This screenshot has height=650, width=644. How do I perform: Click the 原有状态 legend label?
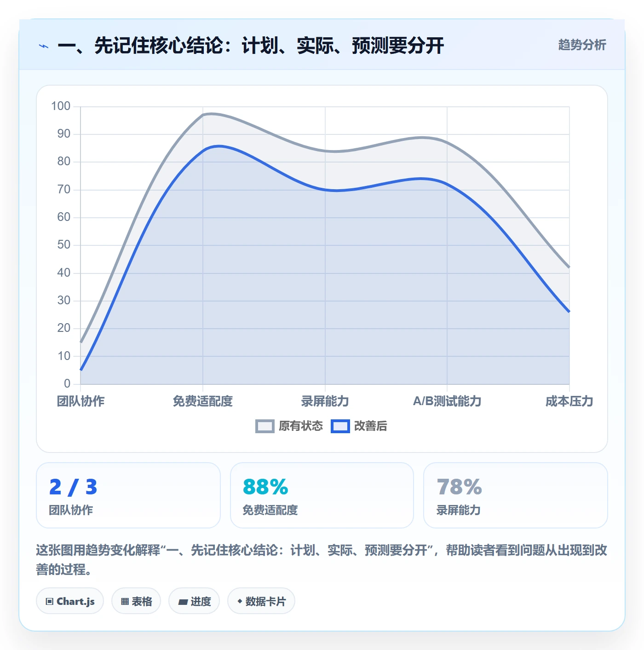[301, 426]
